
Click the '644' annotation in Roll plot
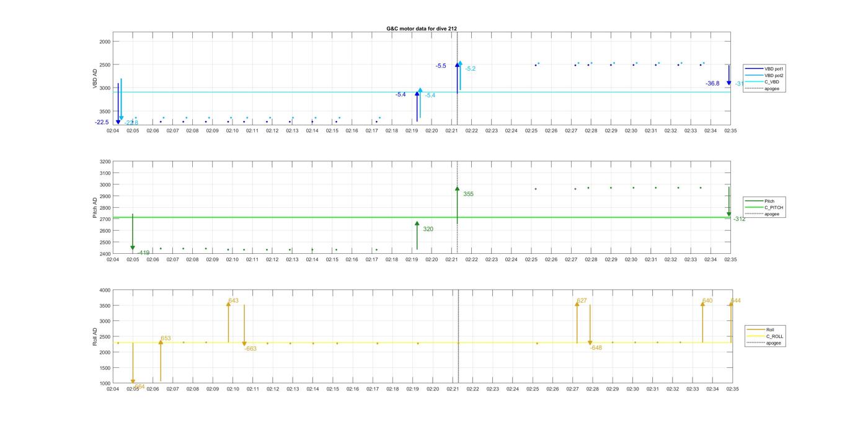pos(735,300)
